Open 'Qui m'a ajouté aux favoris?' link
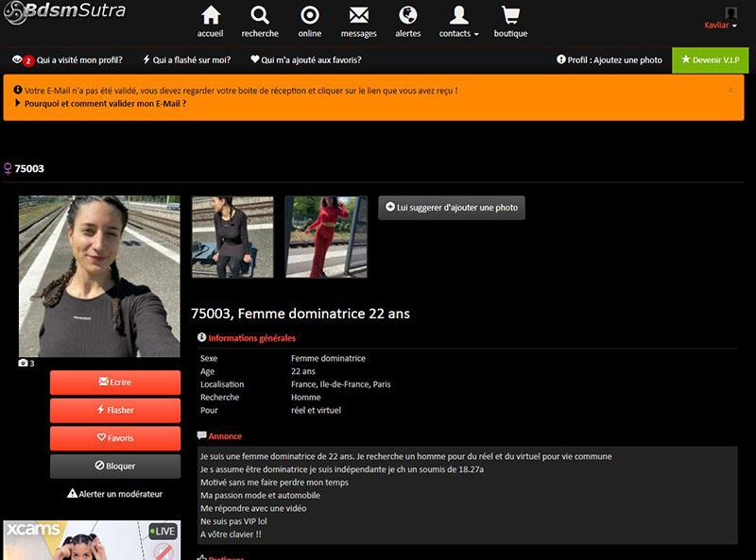The image size is (756, 560). [x=311, y=60]
